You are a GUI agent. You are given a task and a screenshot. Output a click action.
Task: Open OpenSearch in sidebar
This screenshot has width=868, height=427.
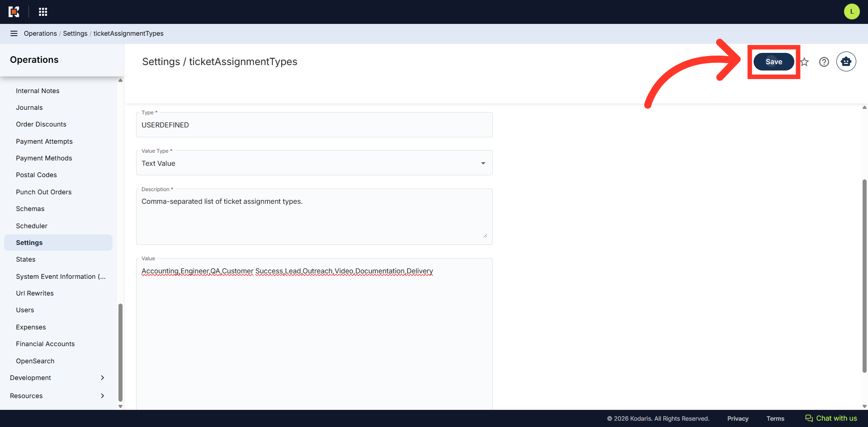coord(35,361)
